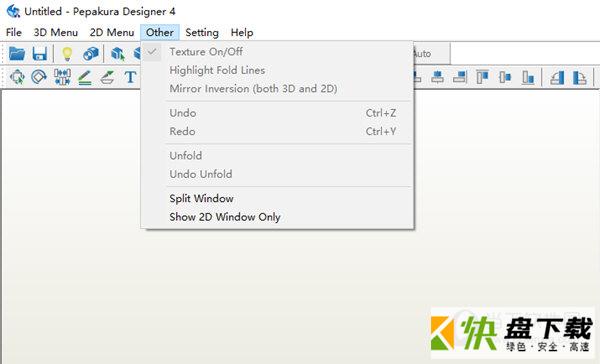Toggle the lightbulb lighting icon
The height and width of the screenshot is (364, 600).
coord(67,54)
